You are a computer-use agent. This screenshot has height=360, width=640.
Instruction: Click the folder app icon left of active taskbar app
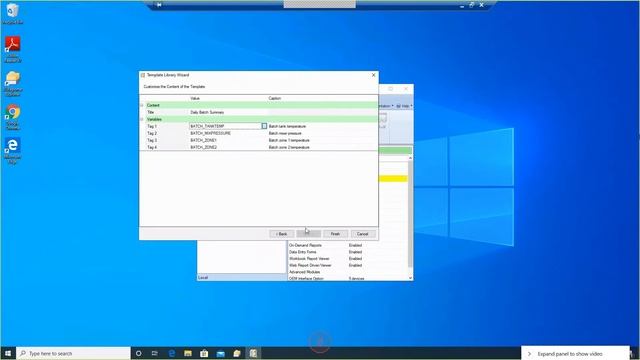tap(237, 353)
